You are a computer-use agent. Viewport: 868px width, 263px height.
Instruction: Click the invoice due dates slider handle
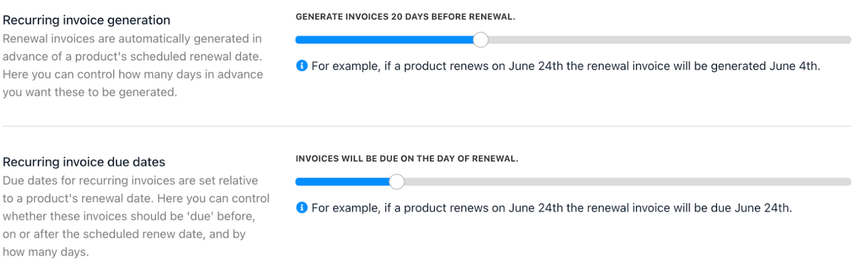pyautogui.click(x=396, y=181)
